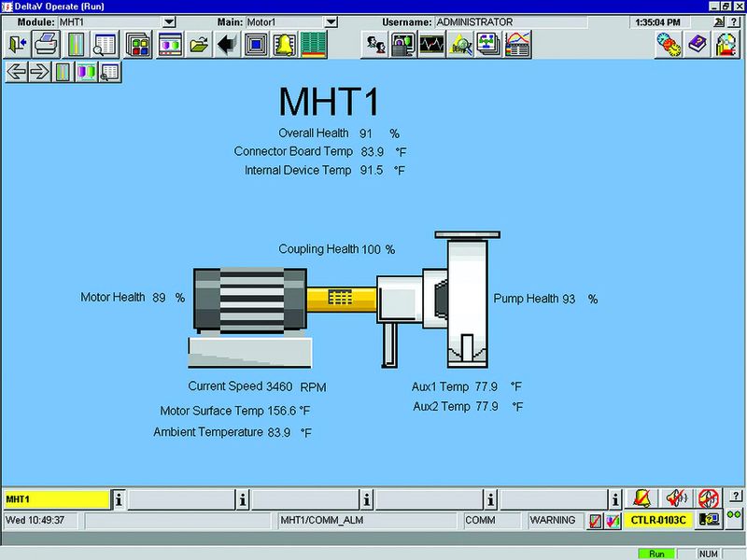Click the yellow coupling shaft graphic
747x560 pixels.
341,299
